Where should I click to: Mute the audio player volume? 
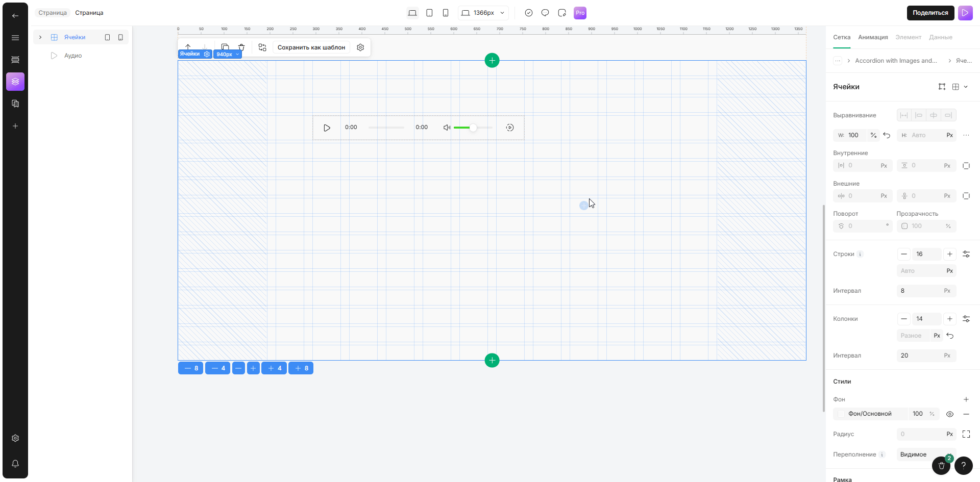pyautogui.click(x=447, y=128)
